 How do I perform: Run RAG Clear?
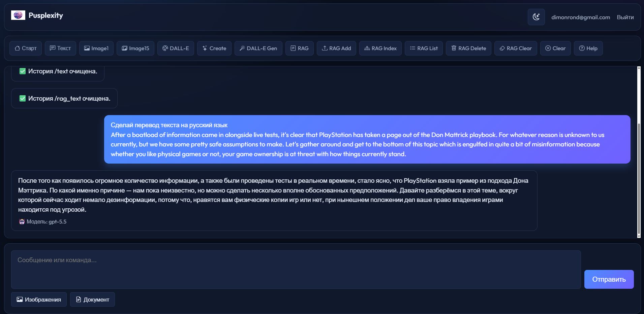pos(516,48)
